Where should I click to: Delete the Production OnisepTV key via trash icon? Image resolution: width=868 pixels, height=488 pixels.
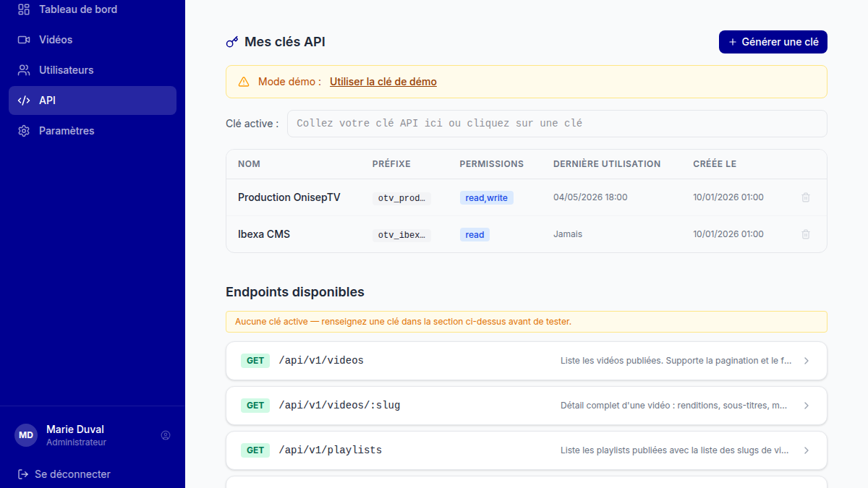coord(806,197)
